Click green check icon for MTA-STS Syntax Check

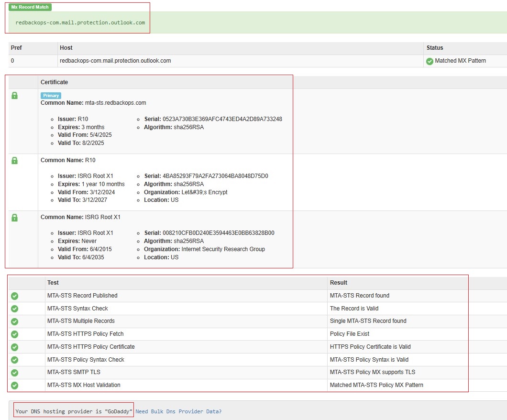[x=14, y=309]
